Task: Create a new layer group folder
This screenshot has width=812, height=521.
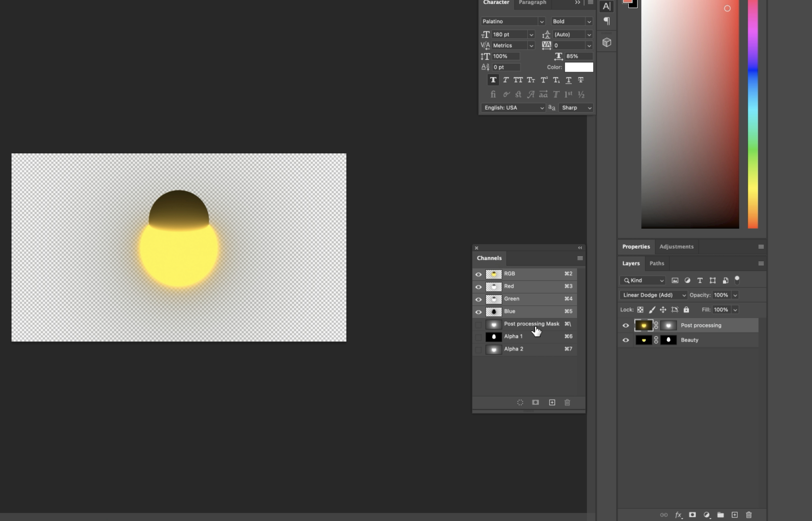Action: (x=720, y=515)
